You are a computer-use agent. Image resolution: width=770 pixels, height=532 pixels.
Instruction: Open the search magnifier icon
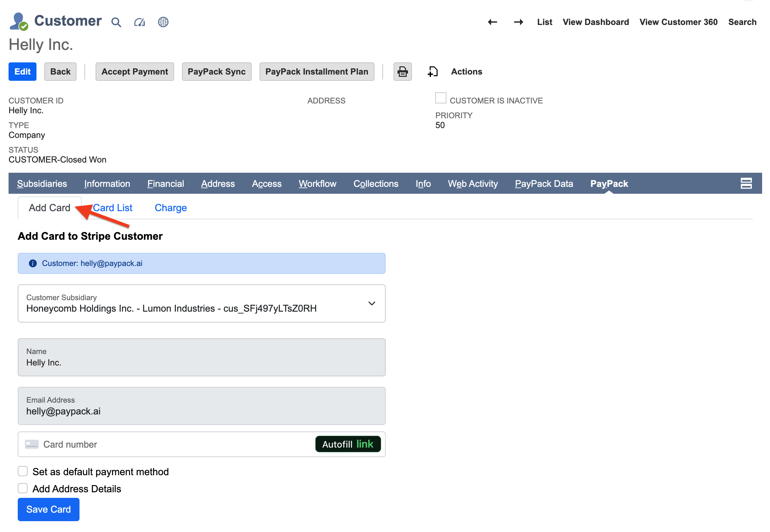[116, 22]
